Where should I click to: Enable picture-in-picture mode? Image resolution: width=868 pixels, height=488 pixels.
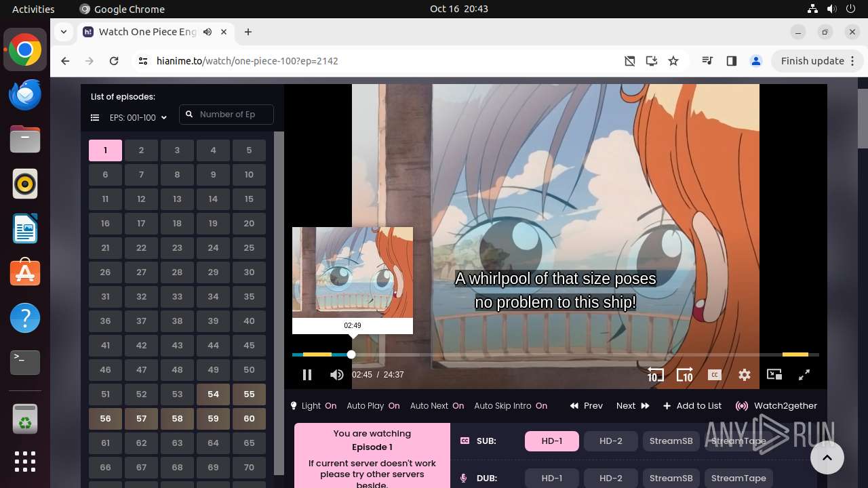coord(774,375)
